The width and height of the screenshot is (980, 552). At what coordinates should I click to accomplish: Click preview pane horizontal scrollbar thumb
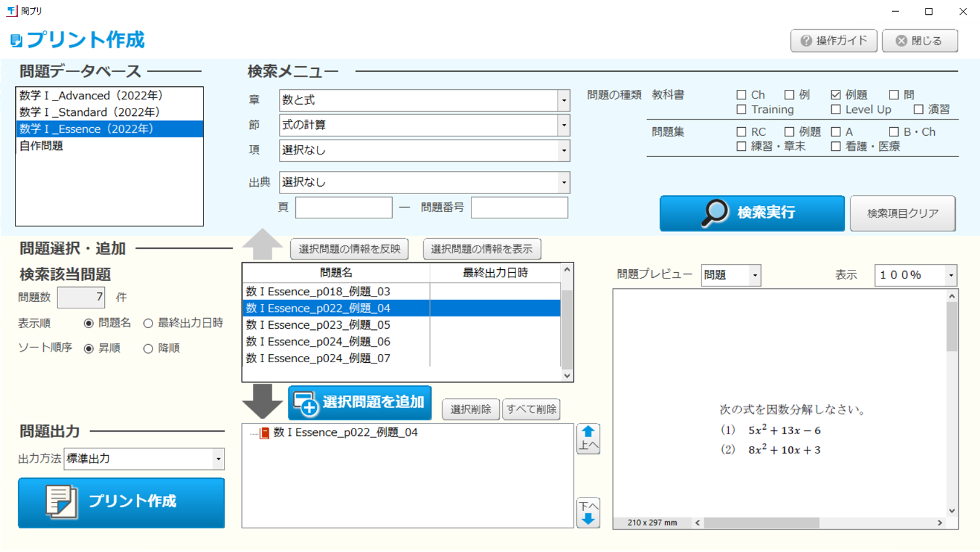(x=761, y=523)
